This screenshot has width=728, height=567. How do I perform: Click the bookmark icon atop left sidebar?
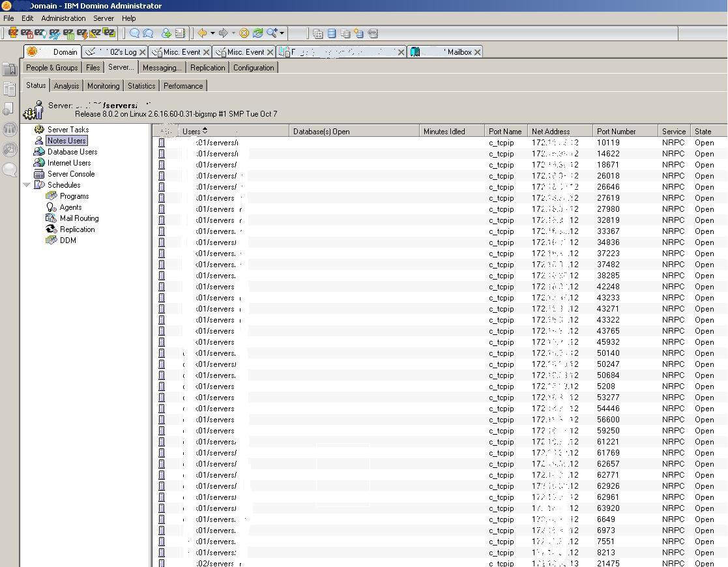tap(9, 69)
